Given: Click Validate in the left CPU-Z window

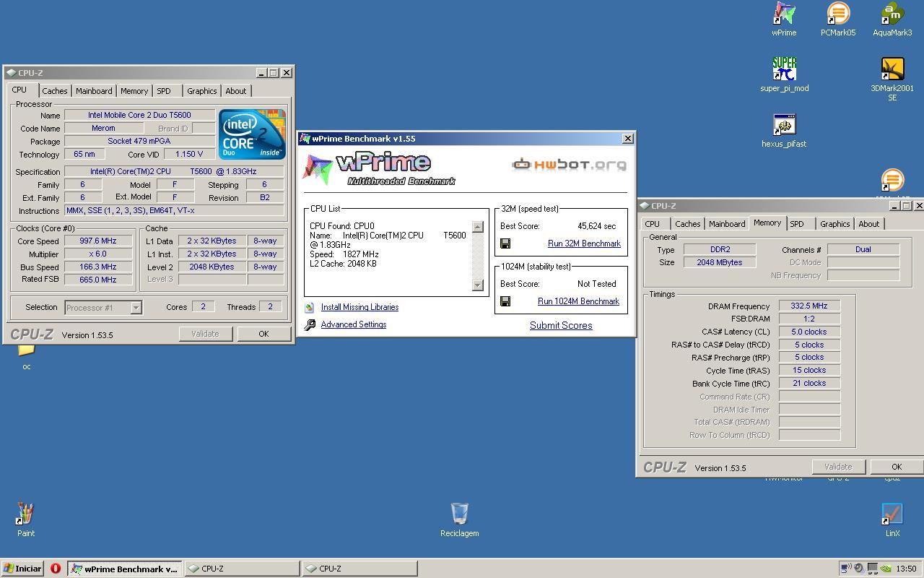Looking at the screenshot, I should [205, 334].
